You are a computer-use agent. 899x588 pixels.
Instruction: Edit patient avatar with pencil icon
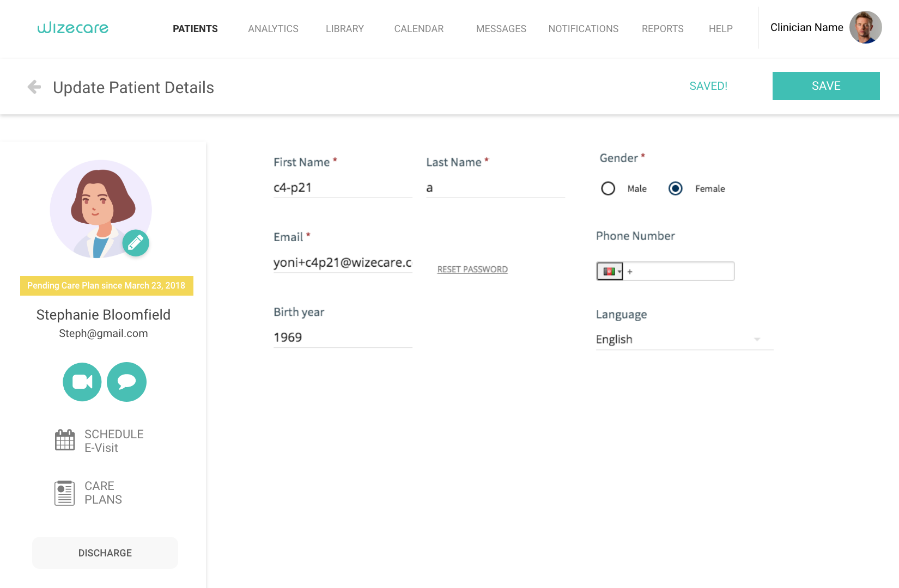[136, 243]
